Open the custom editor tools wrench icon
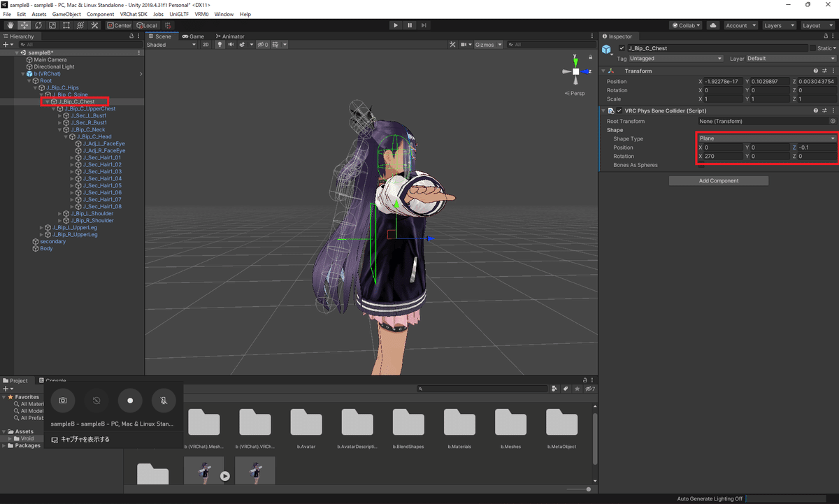Screen dimensions: 839x504 [x=95, y=25]
